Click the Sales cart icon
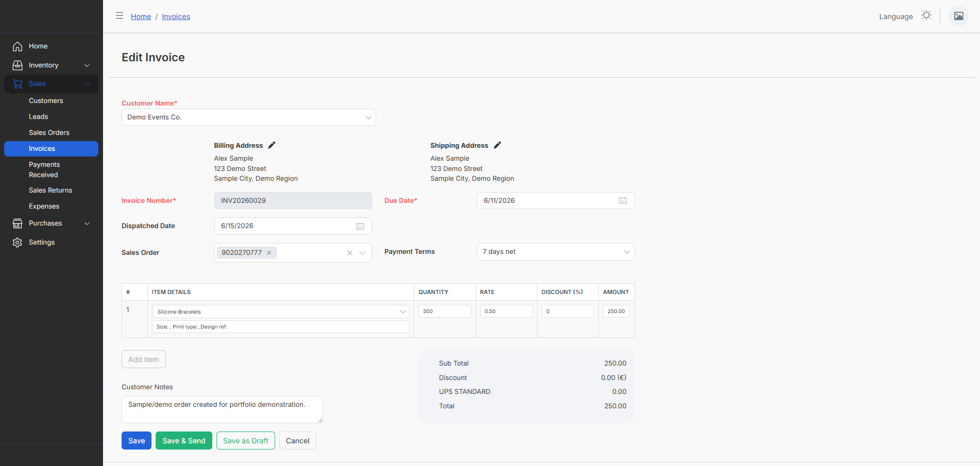The height and width of the screenshot is (466, 980). (x=18, y=84)
